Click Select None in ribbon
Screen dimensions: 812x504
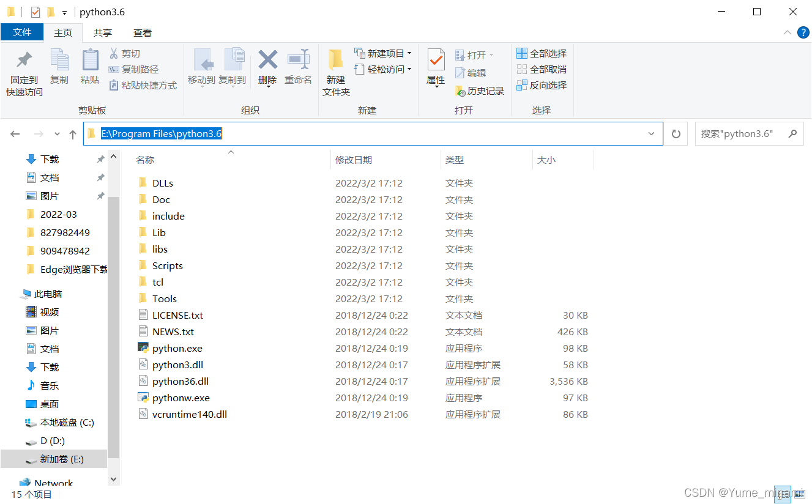click(542, 70)
